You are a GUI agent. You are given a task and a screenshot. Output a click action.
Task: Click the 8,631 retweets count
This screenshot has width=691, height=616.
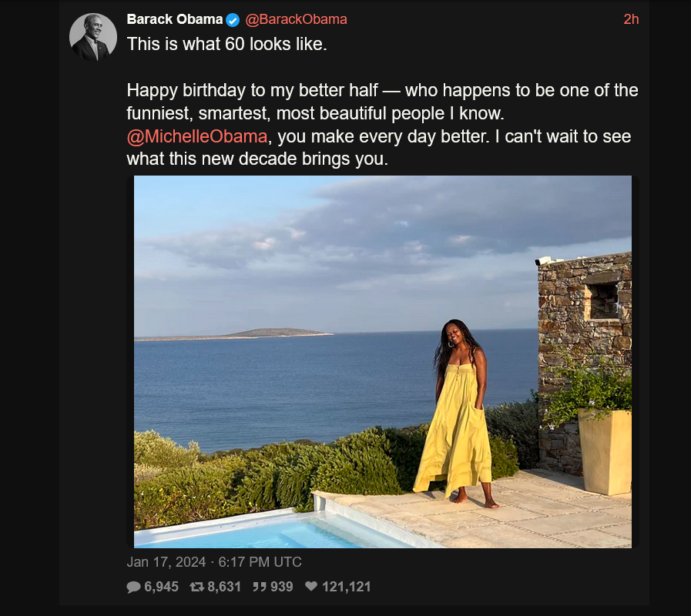pos(224,587)
